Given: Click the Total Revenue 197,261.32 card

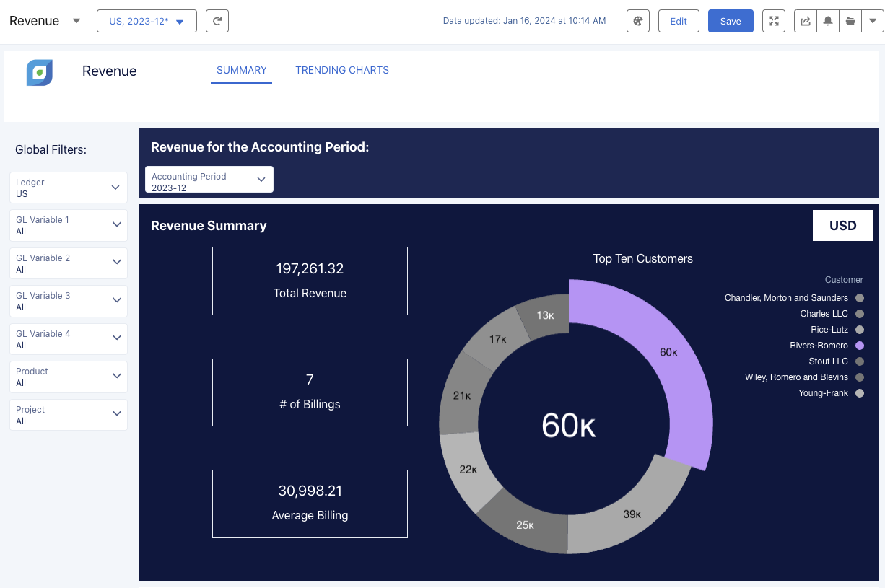Looking at the screenshot, I should click(310, 281).
